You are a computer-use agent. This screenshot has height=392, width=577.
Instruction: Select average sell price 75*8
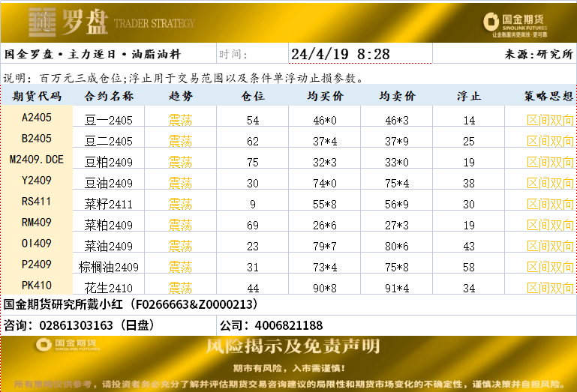coord(397,268)
